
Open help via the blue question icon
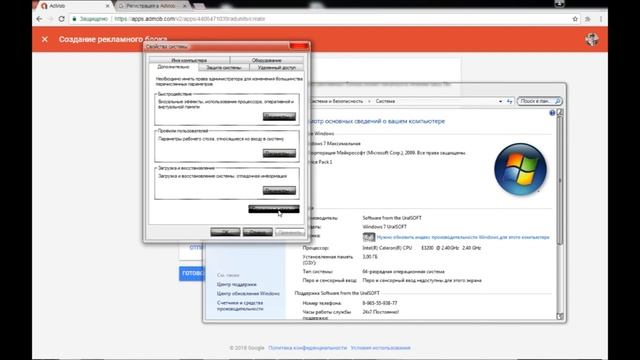[x=552, y=113]
